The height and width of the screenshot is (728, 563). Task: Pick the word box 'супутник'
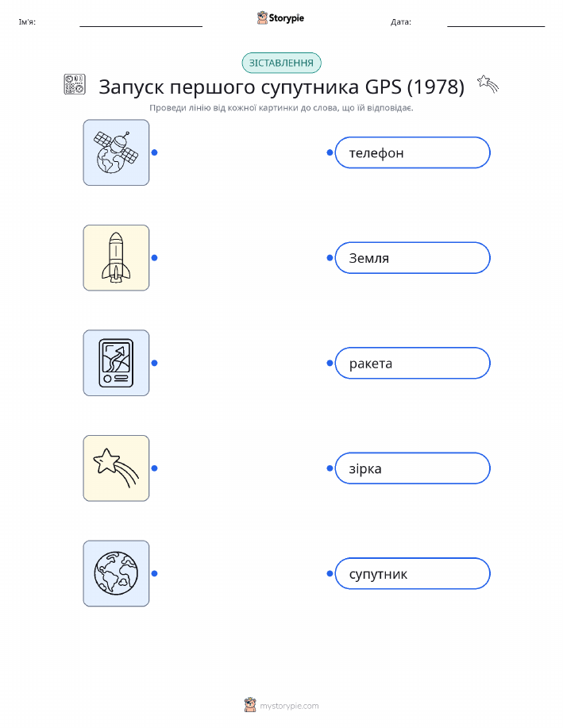(x=412, y=573)
